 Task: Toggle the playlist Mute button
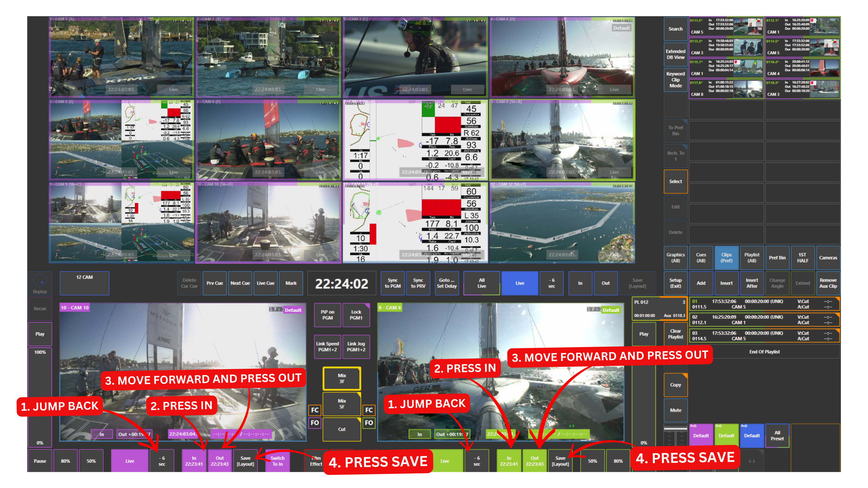coord(675,410)
